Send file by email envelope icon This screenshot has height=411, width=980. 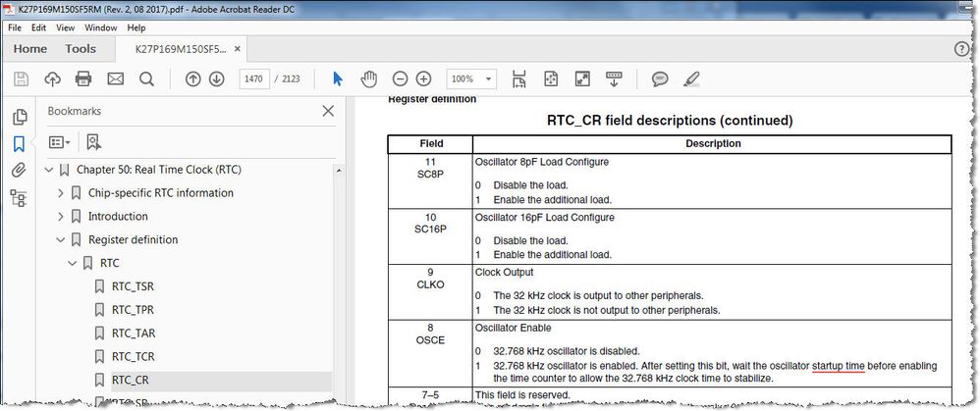click(116, 78)
